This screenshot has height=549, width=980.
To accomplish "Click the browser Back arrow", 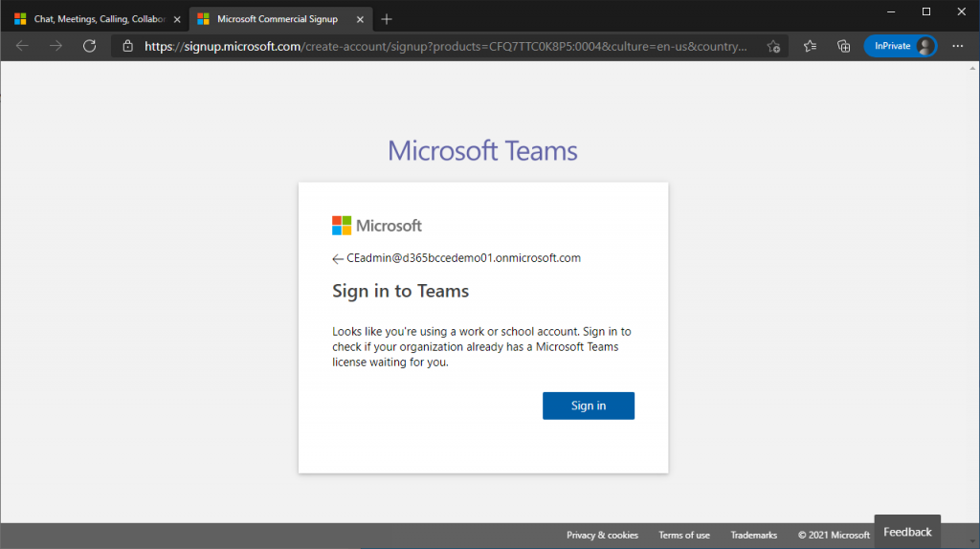I will point(23,46).
